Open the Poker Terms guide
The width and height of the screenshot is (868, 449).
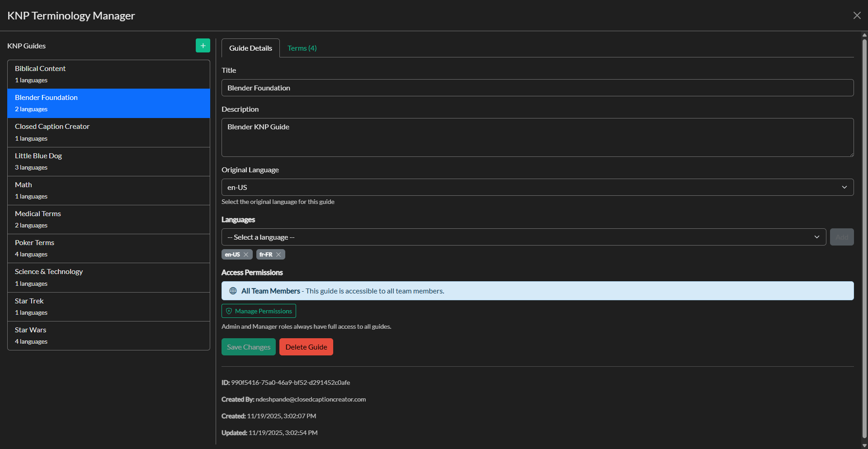click(x=108, y=248)
